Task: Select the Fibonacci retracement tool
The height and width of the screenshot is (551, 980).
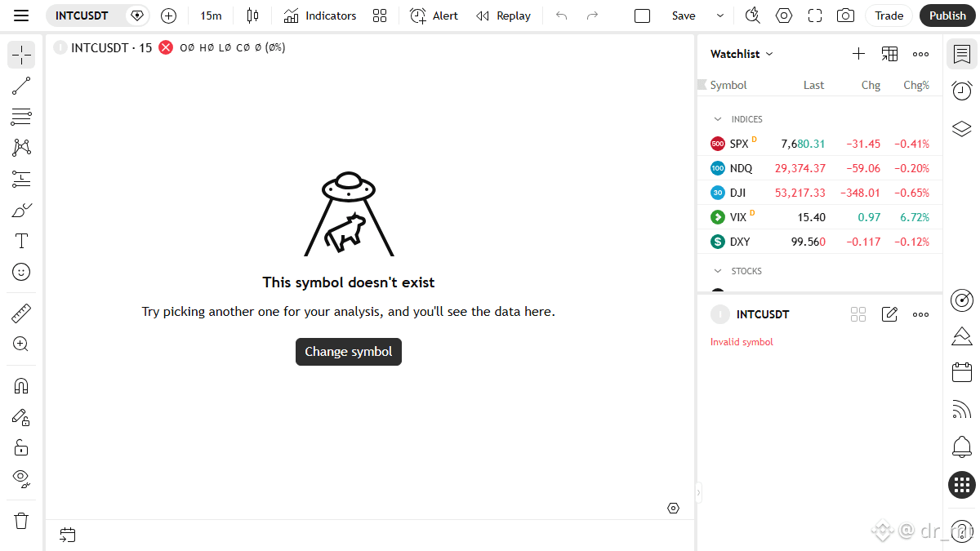Action: point(21,117)
